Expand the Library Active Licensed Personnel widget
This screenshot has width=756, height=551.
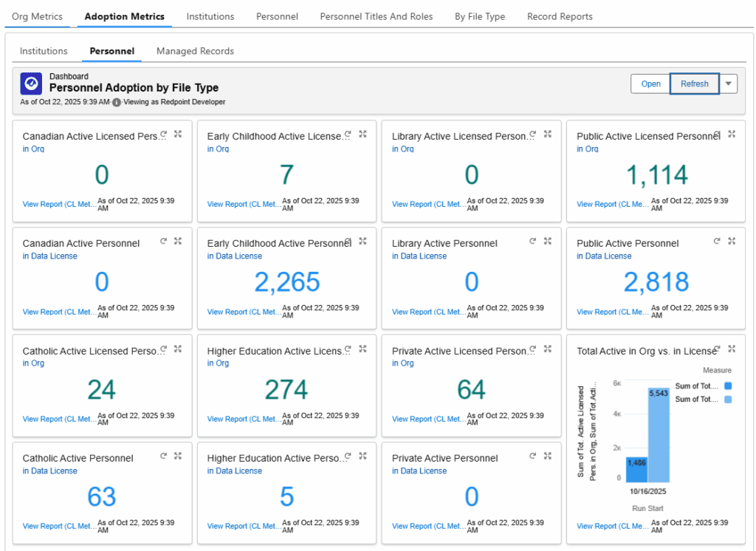coord(547,134)
